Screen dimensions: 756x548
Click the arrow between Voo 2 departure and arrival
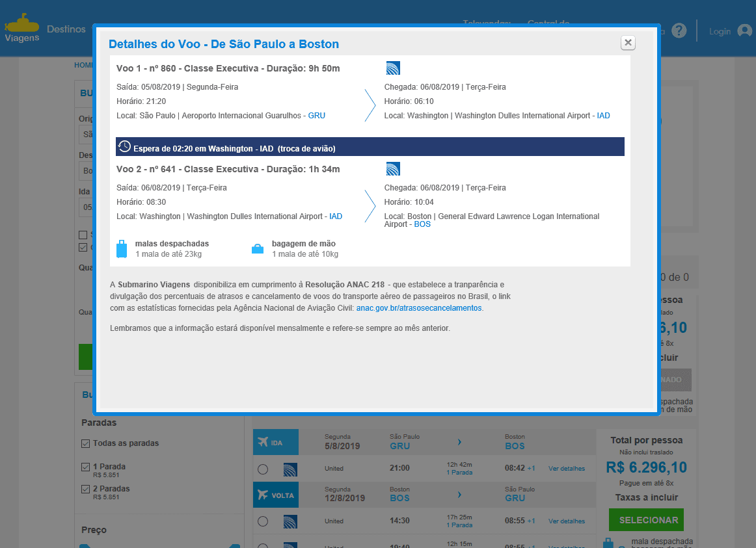(370, 206)
